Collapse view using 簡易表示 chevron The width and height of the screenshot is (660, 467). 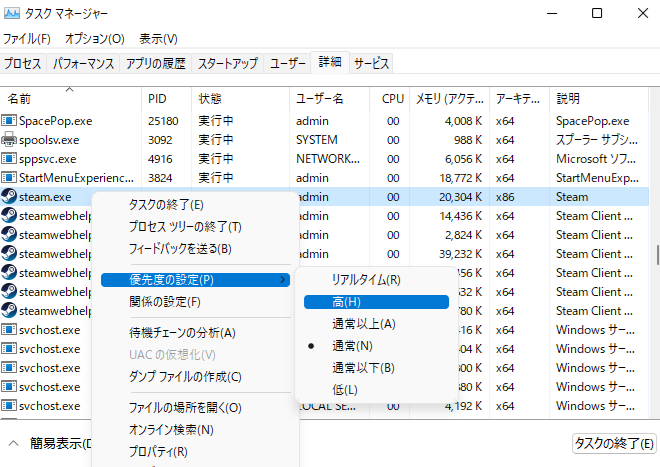click(x=13, y=443)
